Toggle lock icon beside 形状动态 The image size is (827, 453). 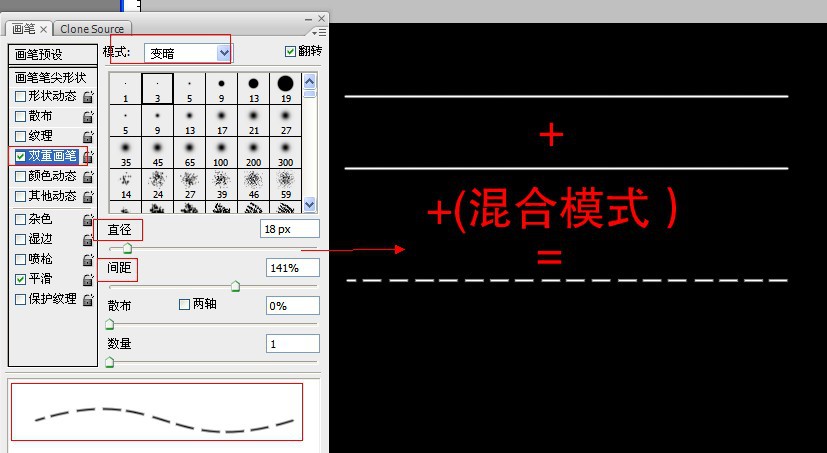tap(89, 97)
